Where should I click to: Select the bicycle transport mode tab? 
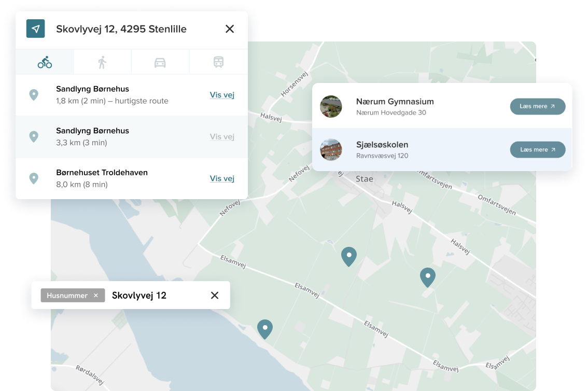click(45, 62)
